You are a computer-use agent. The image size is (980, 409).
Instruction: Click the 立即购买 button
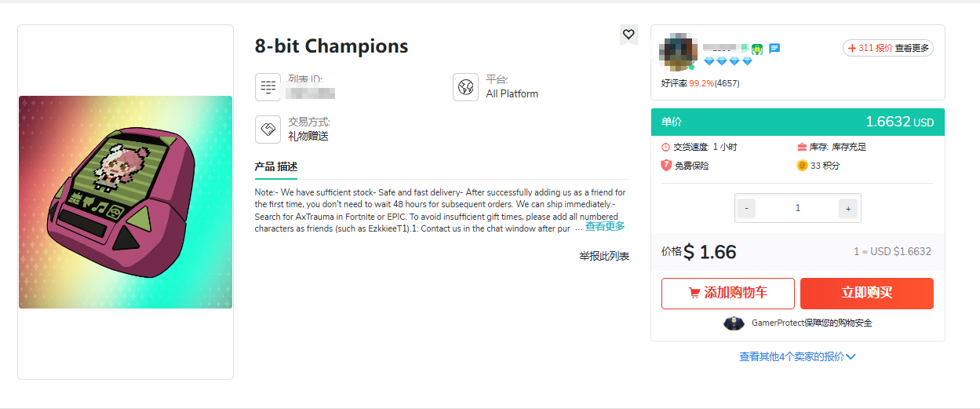coord(867,293)
